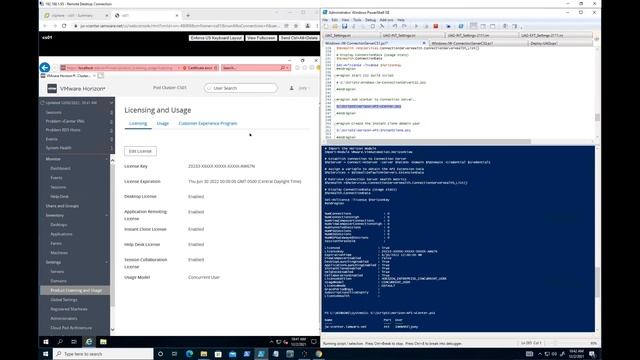Open Product Licensing and Usage in sidebar
The image size is (640, 360).
(x=76, y=290)
